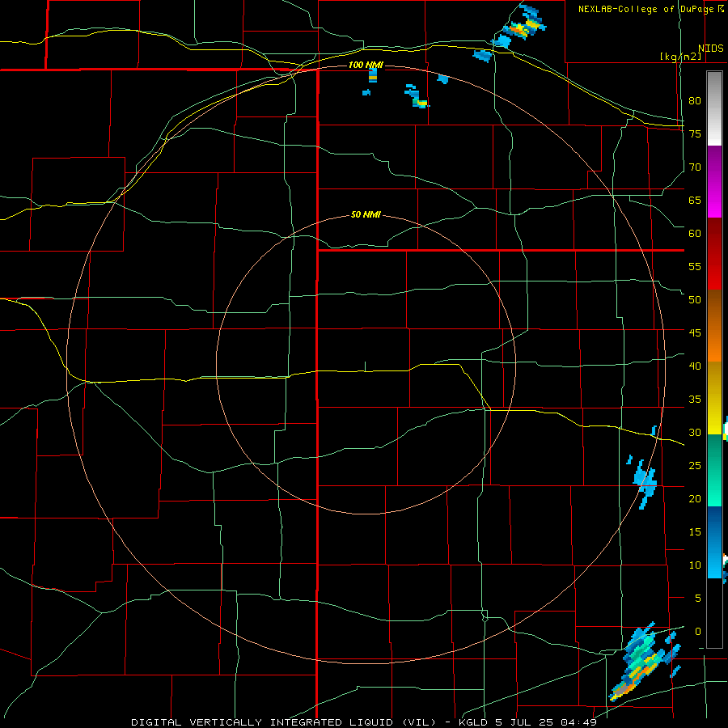The width and height of the screenshot is (728, 728).
Task: Click the light blue echo near the east ring edge
Action: pos(645,483)
